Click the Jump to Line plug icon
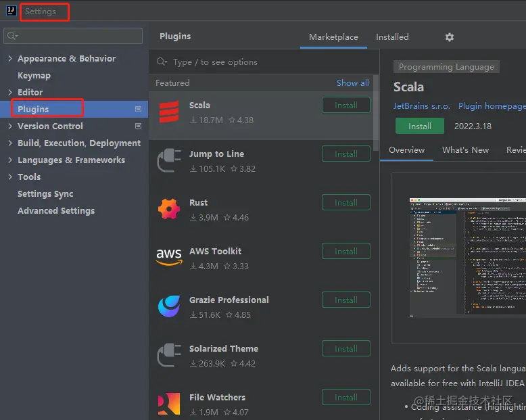 click(x=169, y=160)
